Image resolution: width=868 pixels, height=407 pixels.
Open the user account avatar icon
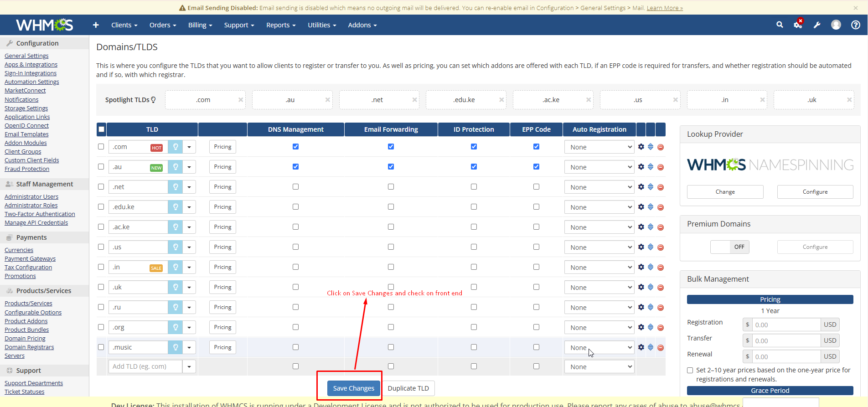click(x=836, y=25)
